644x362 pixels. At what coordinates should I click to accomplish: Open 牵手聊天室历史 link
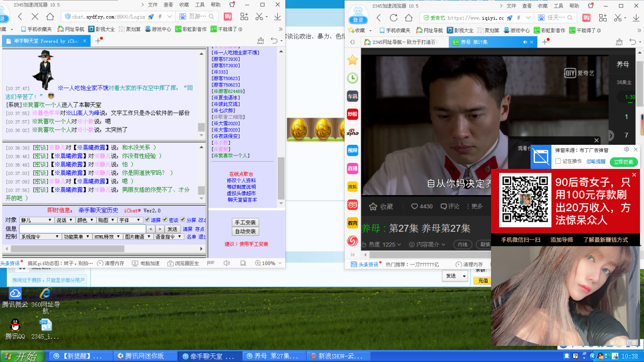coord(99,210)
